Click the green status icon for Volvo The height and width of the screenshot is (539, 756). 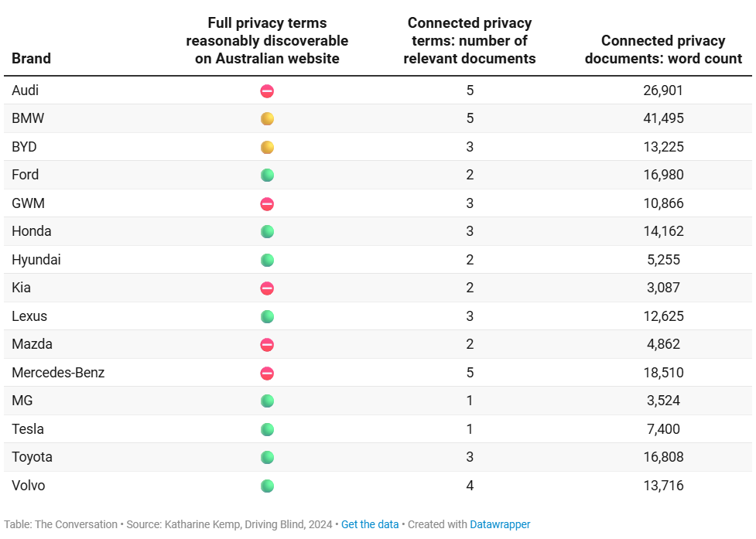267,486
